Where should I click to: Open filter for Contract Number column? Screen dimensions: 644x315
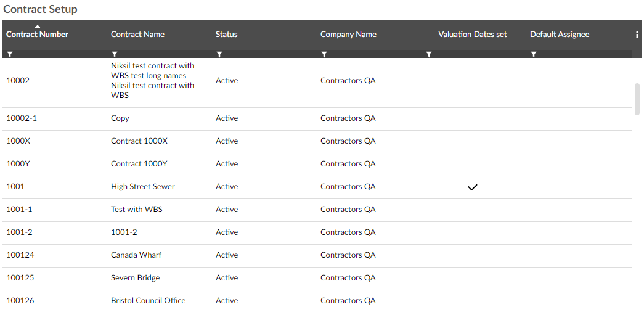10,55
